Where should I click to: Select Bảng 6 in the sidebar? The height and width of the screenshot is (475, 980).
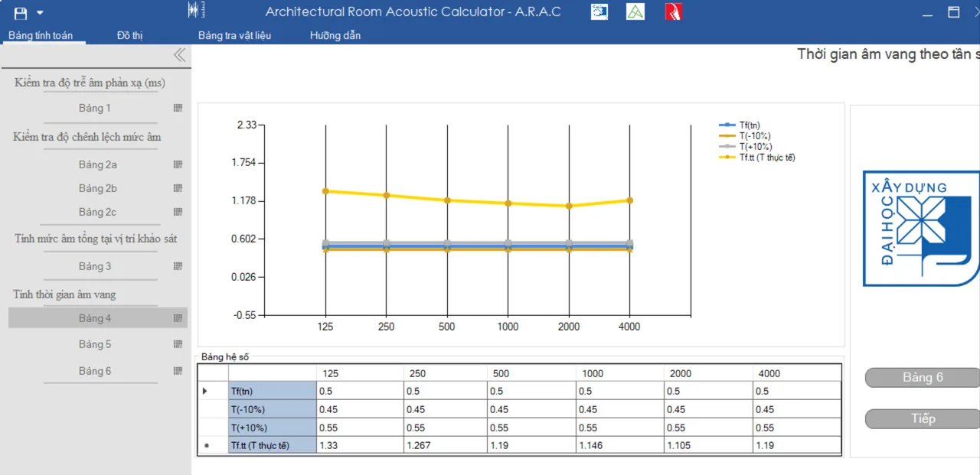click(x=95, y=371)
